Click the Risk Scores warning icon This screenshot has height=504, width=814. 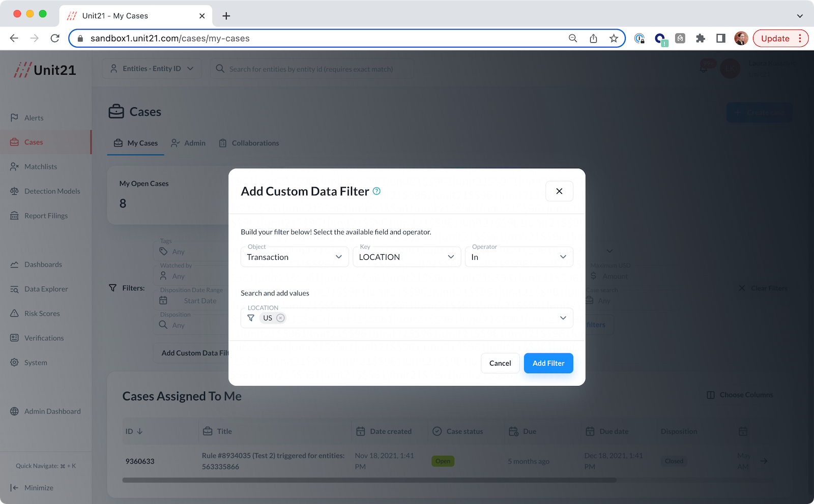(14, 313)
